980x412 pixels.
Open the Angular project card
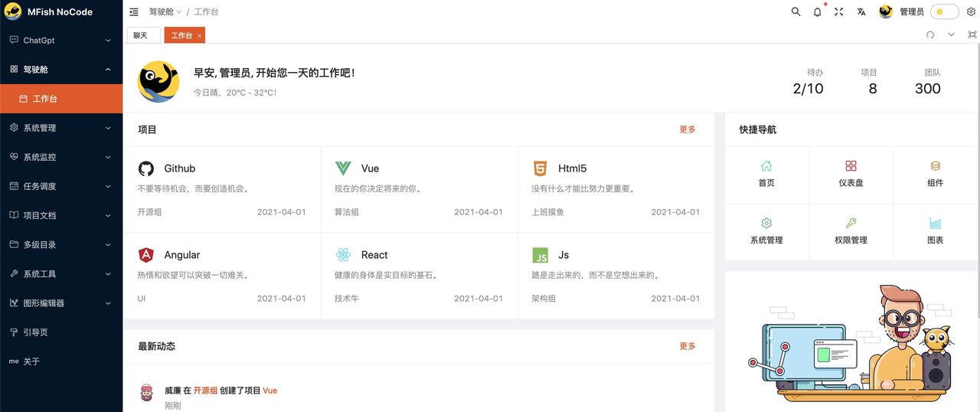(222, 276)
